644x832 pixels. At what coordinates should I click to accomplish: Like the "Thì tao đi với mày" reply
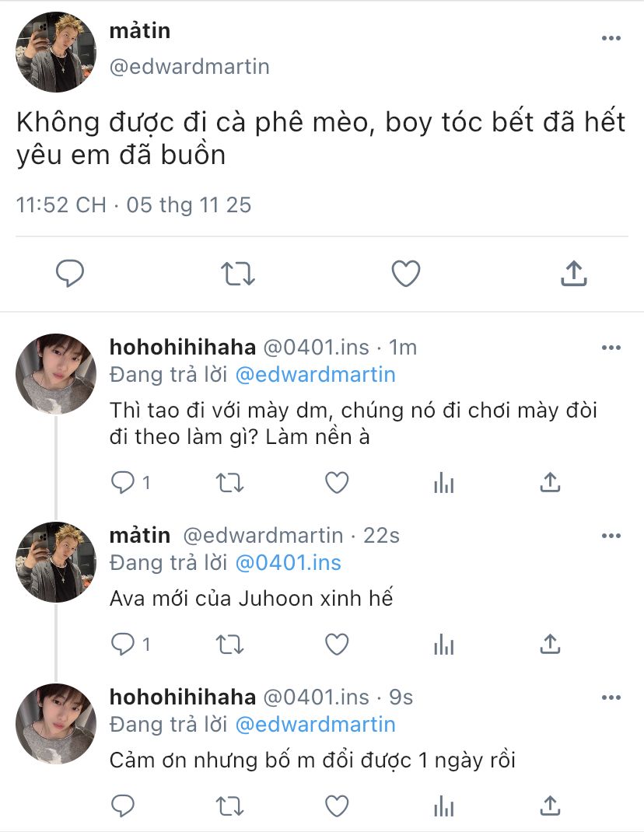click(x=336, y=483)
